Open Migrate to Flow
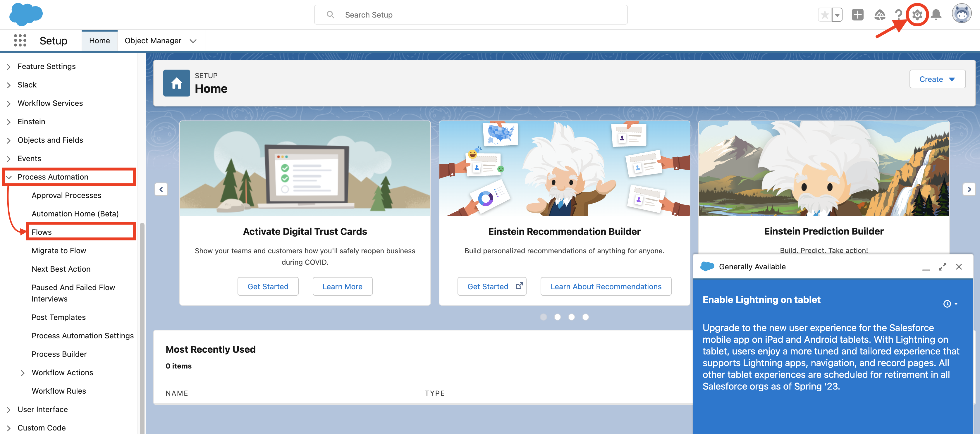 [59, 251]
